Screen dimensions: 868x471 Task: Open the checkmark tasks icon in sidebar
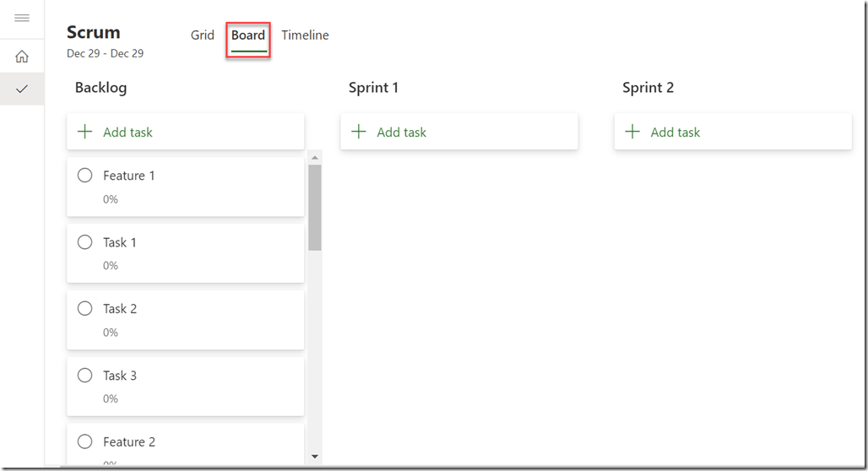22,89
